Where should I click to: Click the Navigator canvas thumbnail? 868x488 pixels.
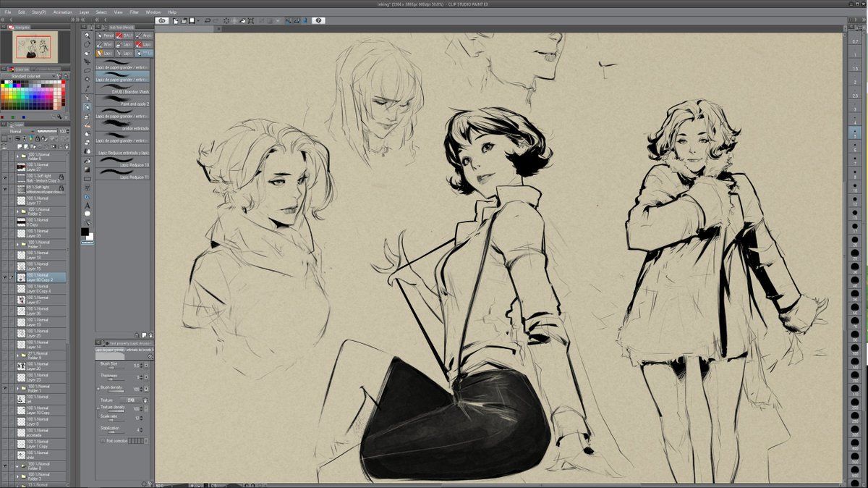tap(33, 49)
